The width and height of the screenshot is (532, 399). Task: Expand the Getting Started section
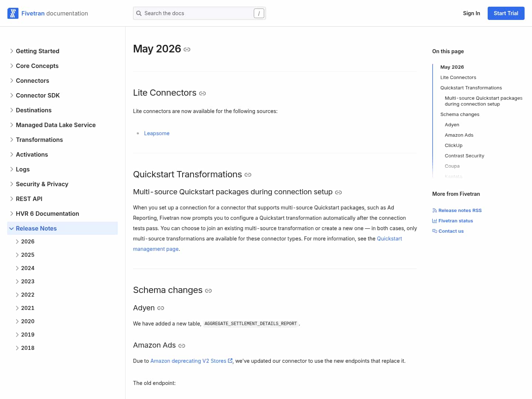point(12,51)
